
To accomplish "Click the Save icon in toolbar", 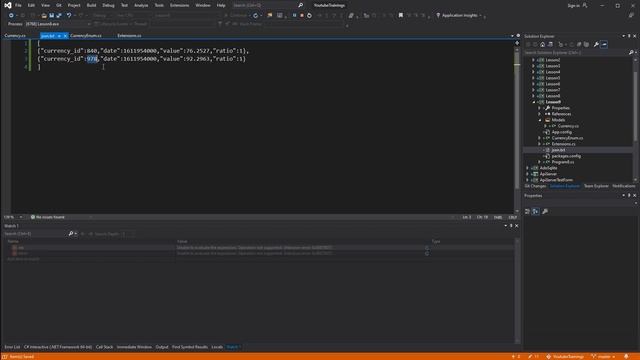I will (51, 16).
